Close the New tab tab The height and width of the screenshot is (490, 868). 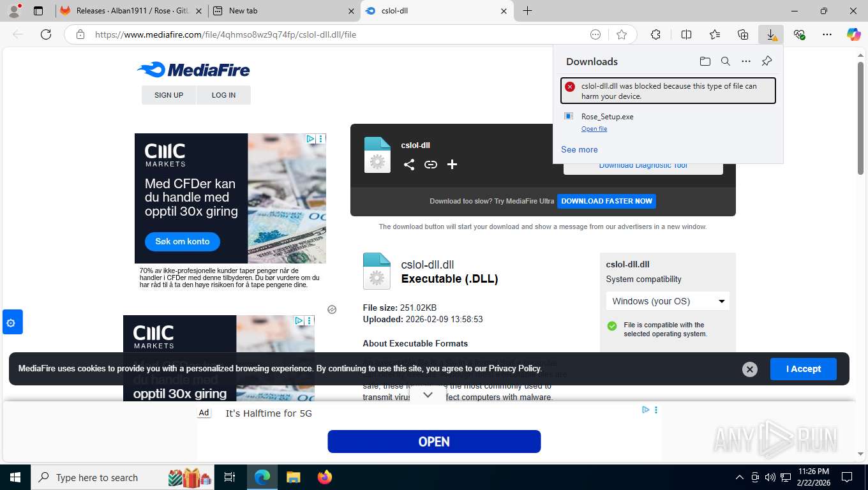click(351, 11)
